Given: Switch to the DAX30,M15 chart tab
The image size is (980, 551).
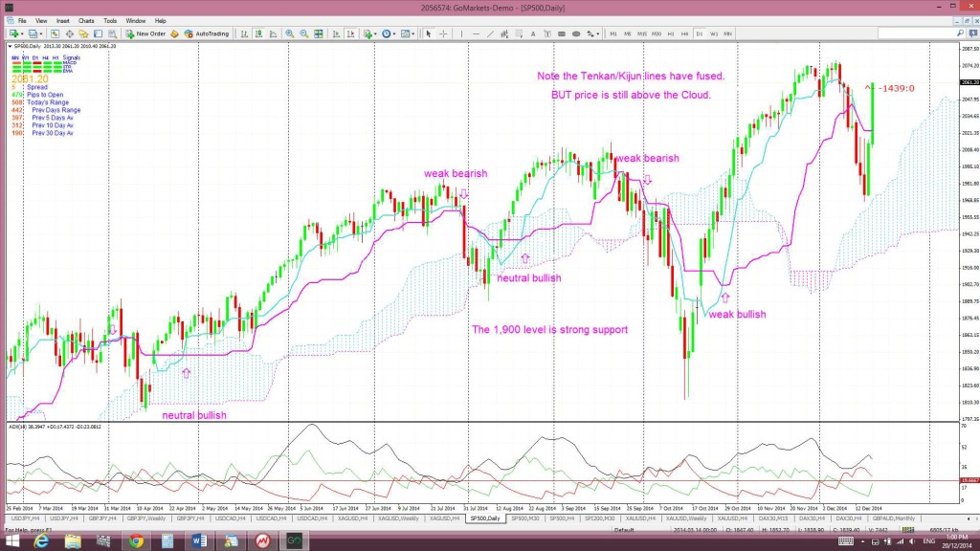Looking at the screenshot, I should (773, 518).
